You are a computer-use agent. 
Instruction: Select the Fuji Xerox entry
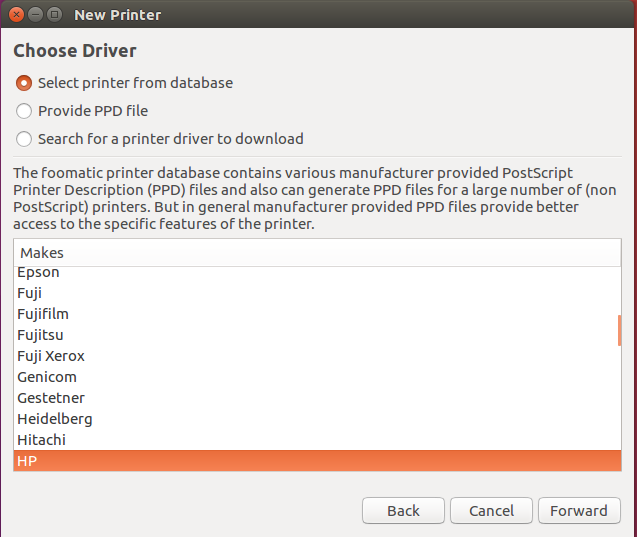coord(51,356)
